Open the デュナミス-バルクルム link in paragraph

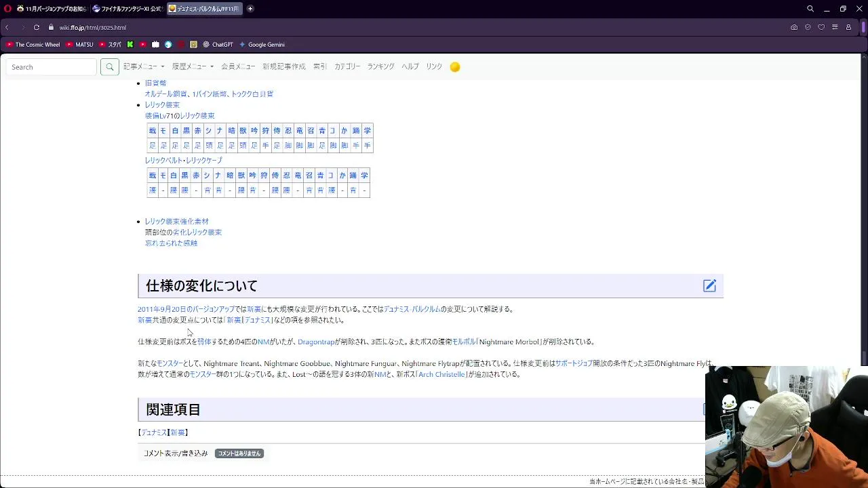coord(412,309)
